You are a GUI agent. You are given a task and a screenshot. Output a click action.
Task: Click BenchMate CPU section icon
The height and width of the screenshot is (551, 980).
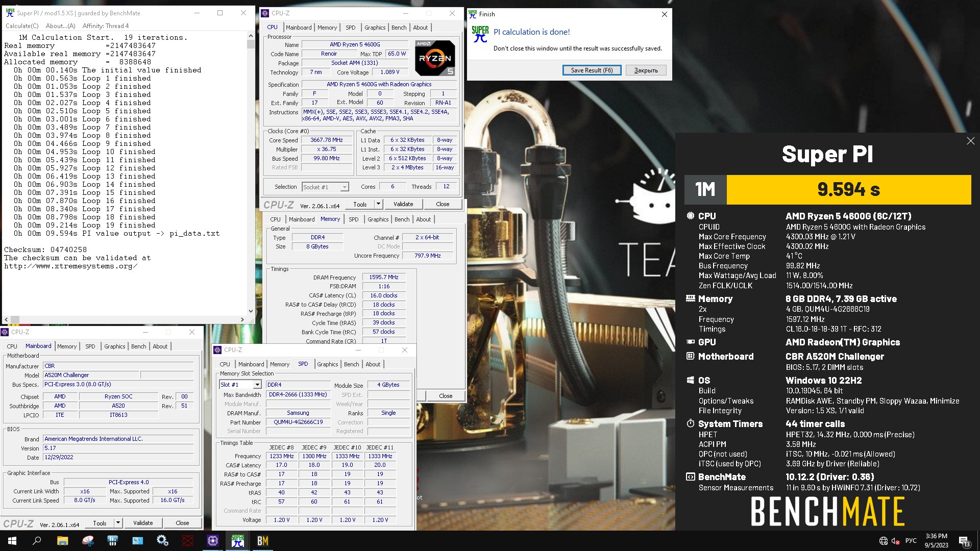[x=691, y=216]
